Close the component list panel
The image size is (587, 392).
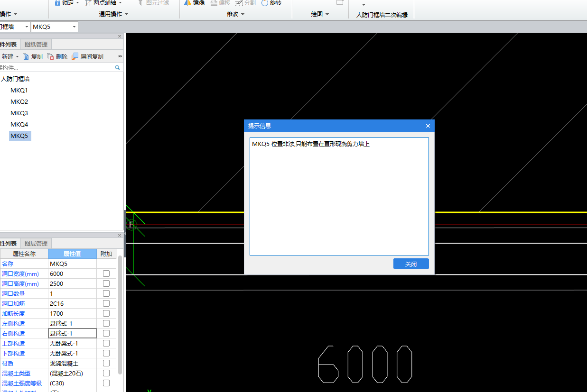120,36
